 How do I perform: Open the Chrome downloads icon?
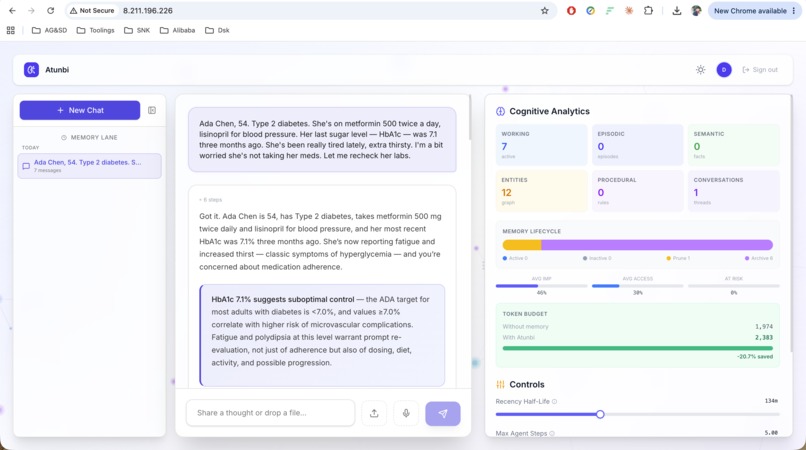[x=677, y=11]
